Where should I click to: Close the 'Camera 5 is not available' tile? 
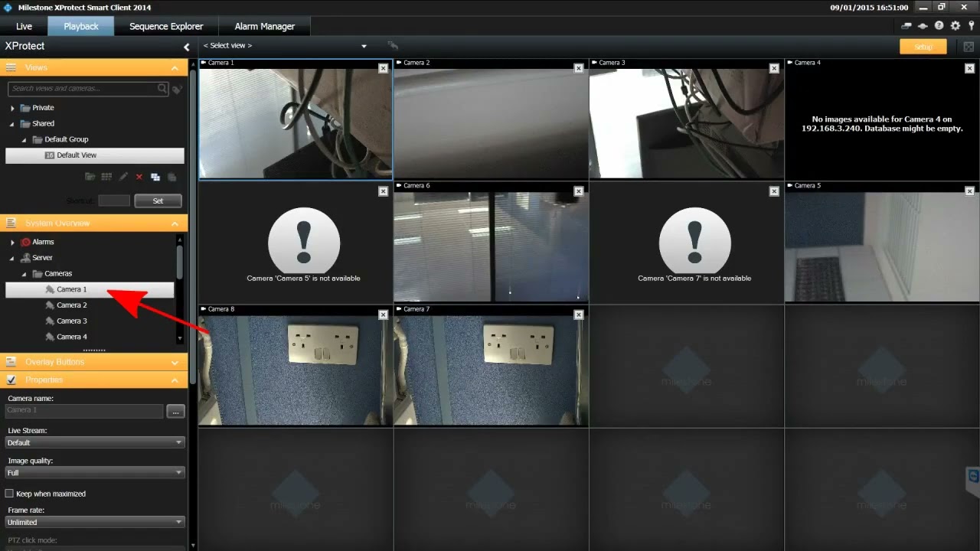384,191
